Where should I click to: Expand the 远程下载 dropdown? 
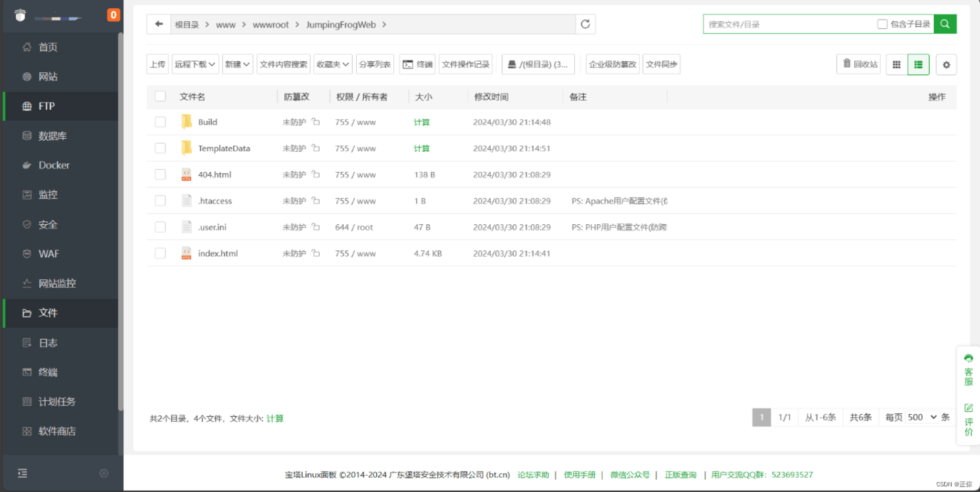point(195,65)
